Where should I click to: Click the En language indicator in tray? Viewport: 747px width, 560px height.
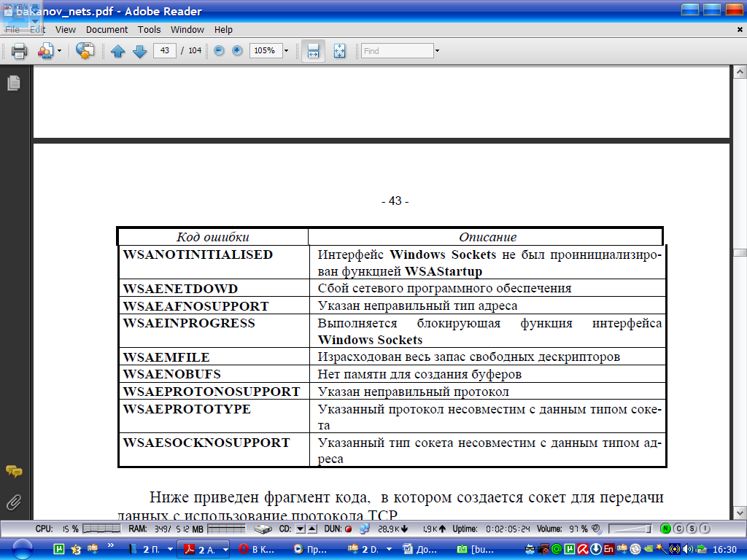[608, 549]
